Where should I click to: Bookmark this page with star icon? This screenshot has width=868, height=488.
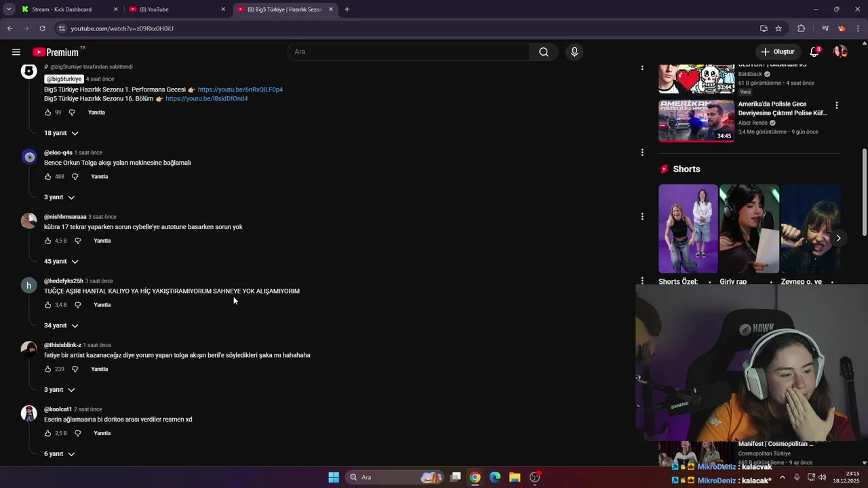point(778,28)
